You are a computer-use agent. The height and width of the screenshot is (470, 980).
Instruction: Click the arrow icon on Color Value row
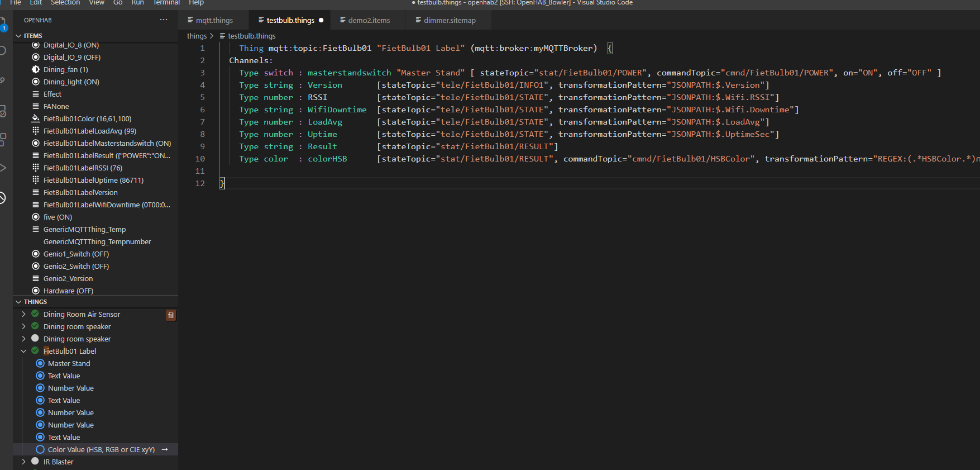click(x=165, y=449)
